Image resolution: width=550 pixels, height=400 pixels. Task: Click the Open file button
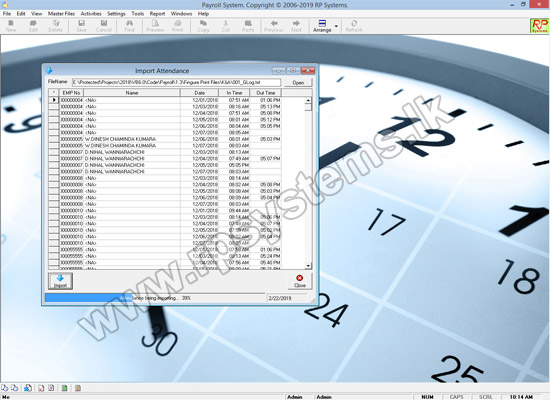[298, 83]
